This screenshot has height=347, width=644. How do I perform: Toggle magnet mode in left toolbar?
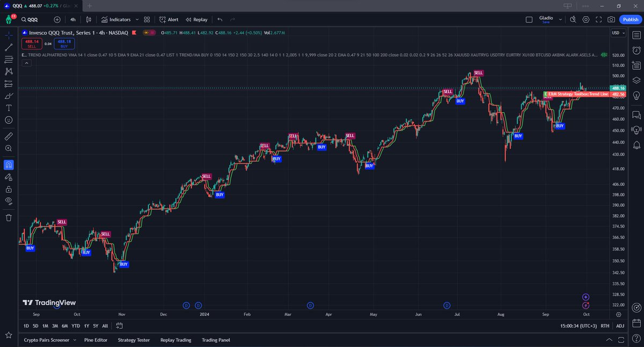click(x=9, y=164)
